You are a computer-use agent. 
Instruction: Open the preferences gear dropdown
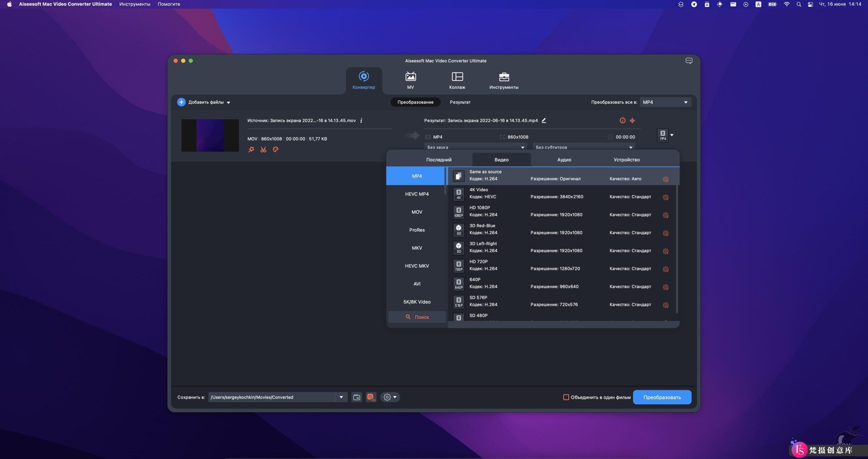pos(390,397)
